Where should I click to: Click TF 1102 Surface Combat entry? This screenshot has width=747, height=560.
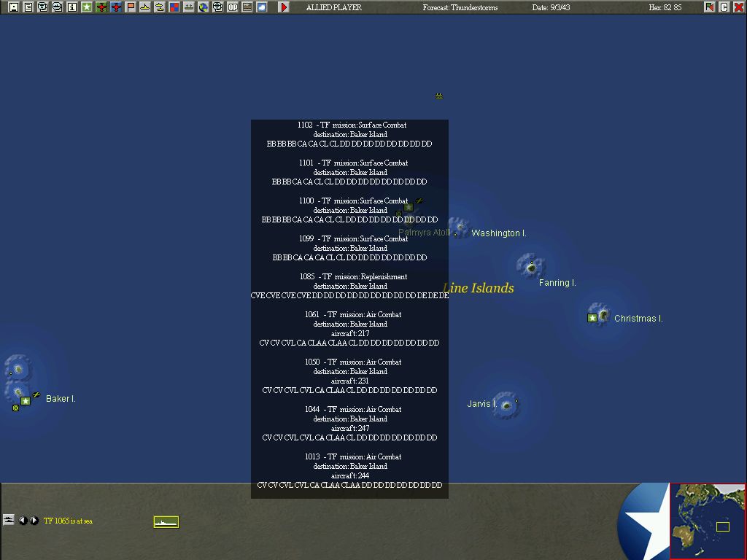349,134
